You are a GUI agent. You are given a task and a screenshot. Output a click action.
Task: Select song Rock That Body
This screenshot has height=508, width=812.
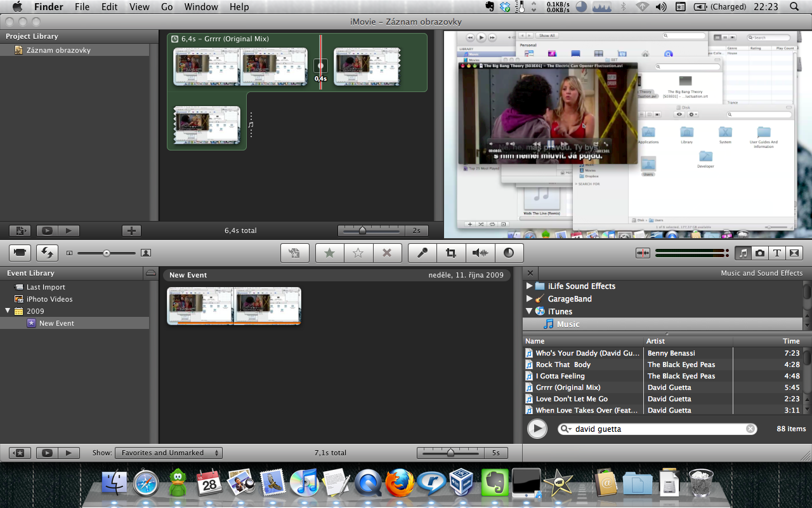563,364
